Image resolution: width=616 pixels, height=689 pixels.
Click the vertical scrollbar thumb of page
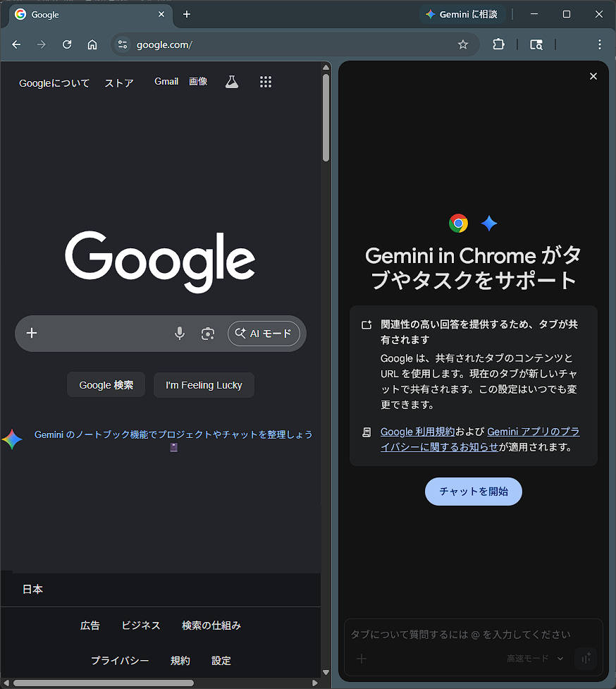click(x=326, y=118)
